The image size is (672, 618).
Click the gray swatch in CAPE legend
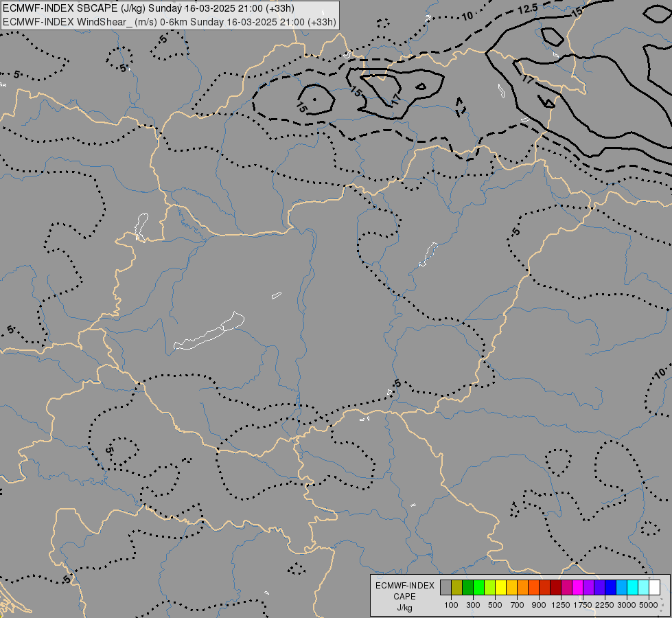(x=445, y=587)
